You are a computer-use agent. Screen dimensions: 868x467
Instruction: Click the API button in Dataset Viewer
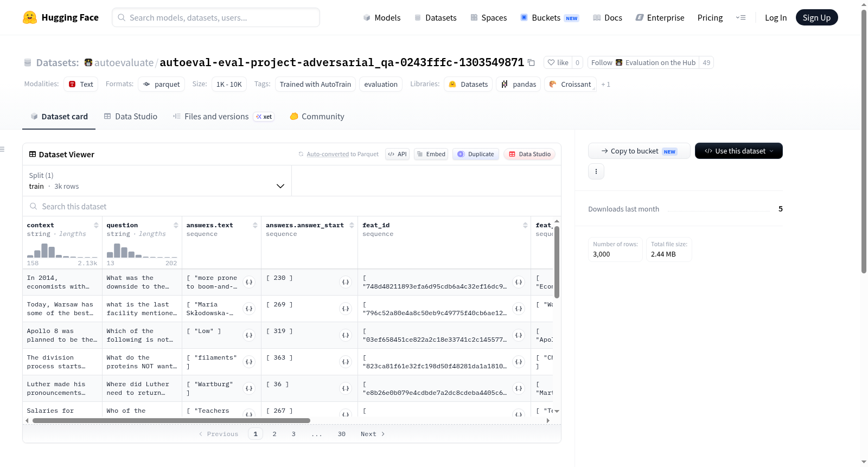397,154
